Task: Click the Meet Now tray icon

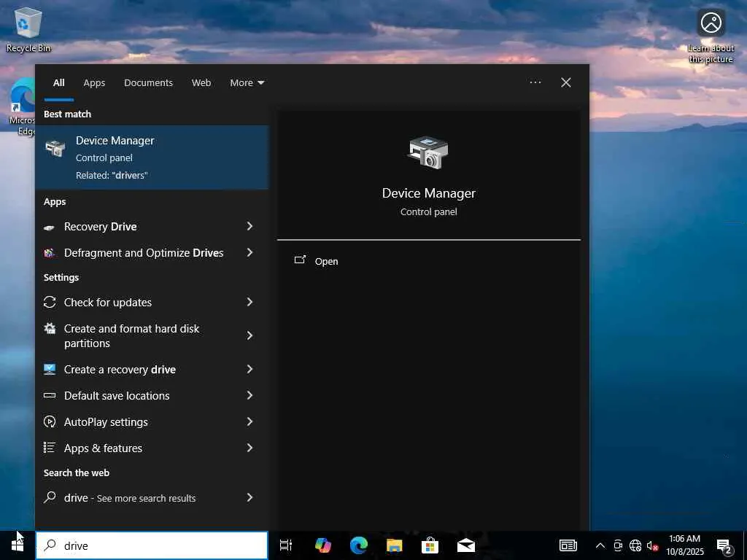Action: click(618, 545)
